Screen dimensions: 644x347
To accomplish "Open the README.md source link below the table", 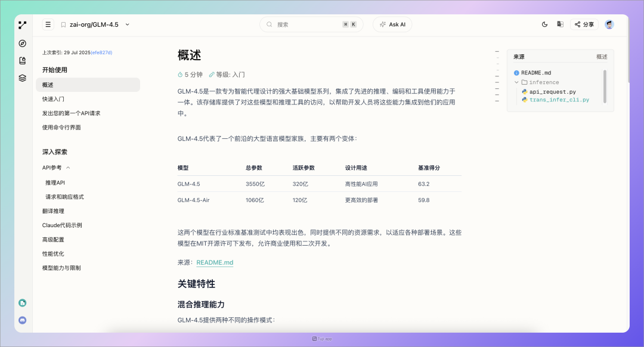I will click(x=215, y=262).
